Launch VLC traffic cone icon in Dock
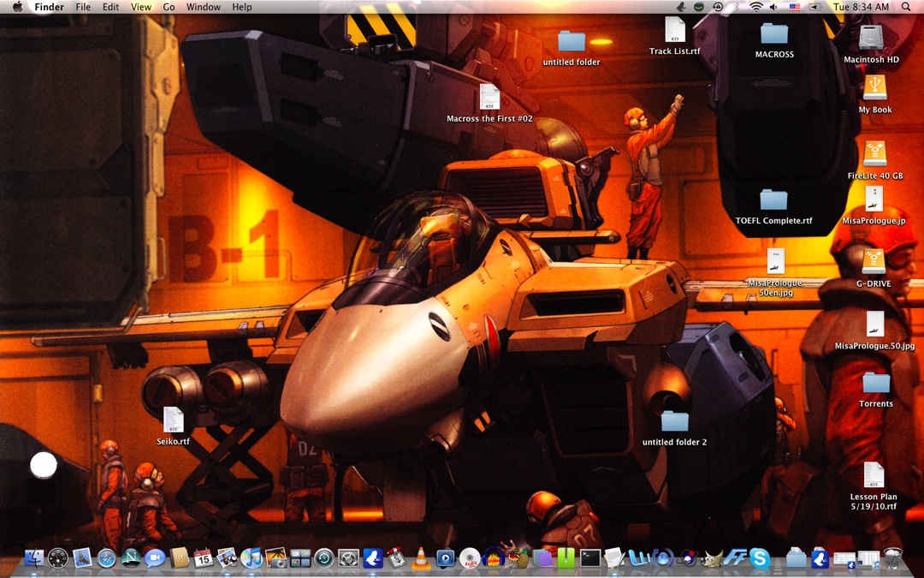 point(421,557)
